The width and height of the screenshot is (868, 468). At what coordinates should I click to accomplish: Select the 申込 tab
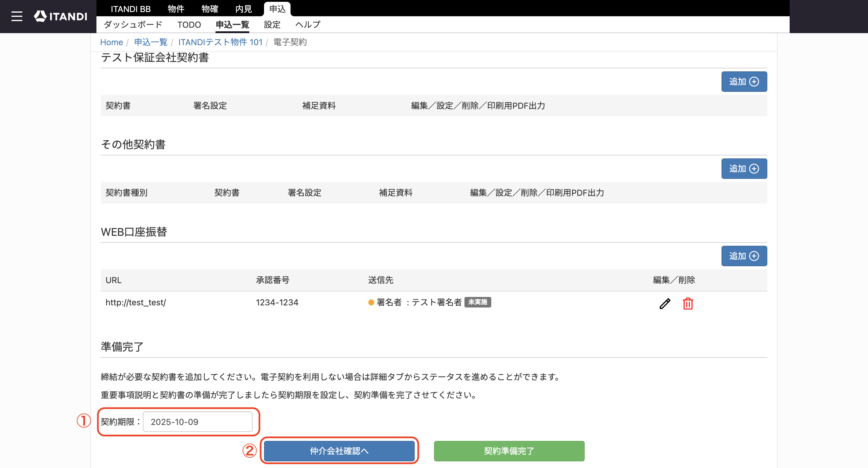click(x=277, y=9)
